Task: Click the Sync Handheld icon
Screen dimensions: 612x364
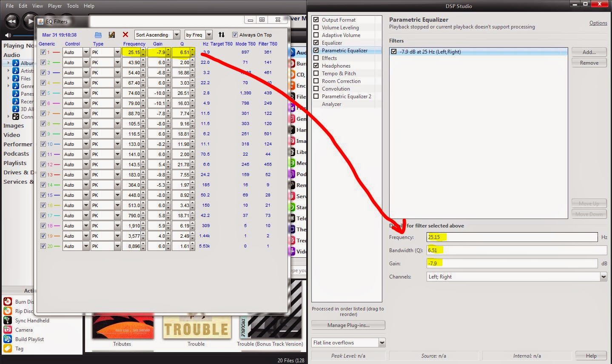Action: pyautogui.click(x=8, y=320)
